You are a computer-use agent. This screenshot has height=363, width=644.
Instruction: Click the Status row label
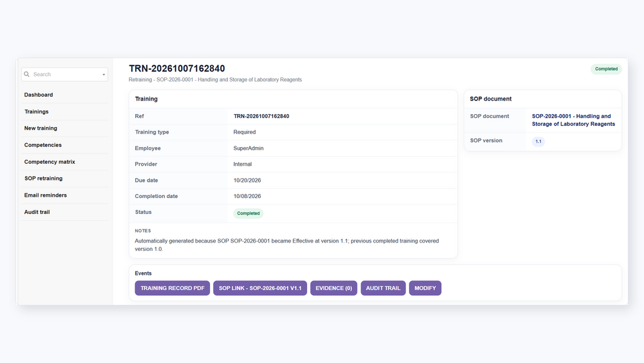143,213
